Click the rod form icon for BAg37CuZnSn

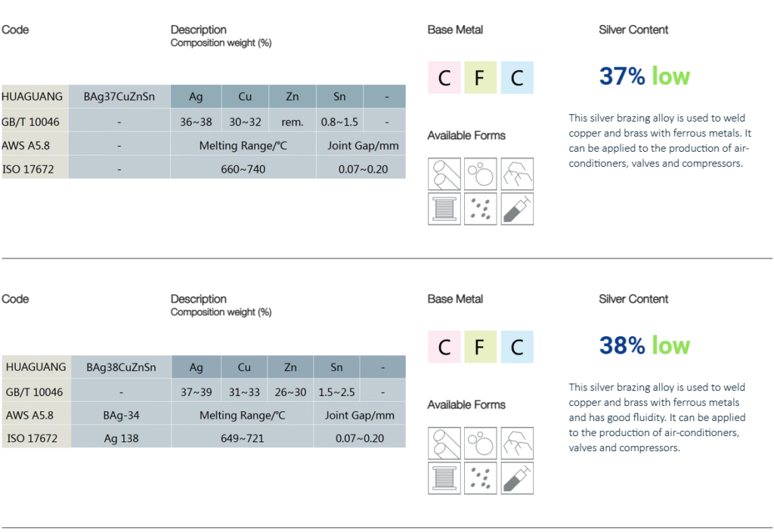pyautogui.click(x=444, y=174)
